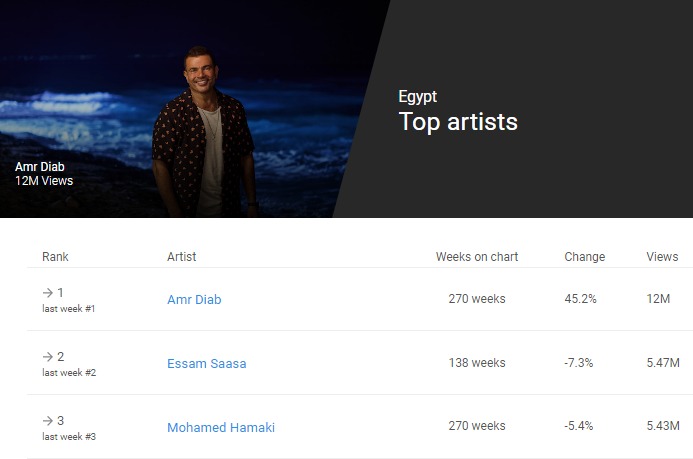Click the Views column header

click(x=662, y=257)
